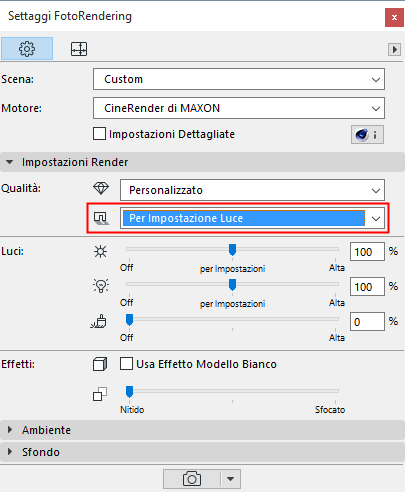Click the shadow settings icon

(x=101, y=218)
